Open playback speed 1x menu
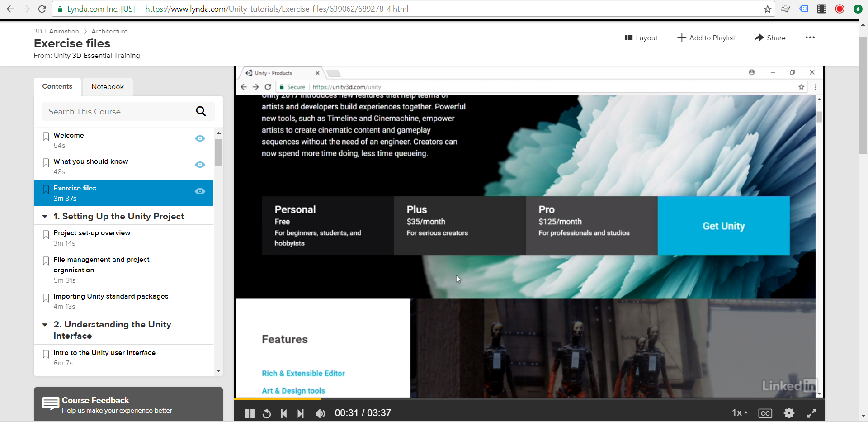The image size is (868, 422). [740, 413]
